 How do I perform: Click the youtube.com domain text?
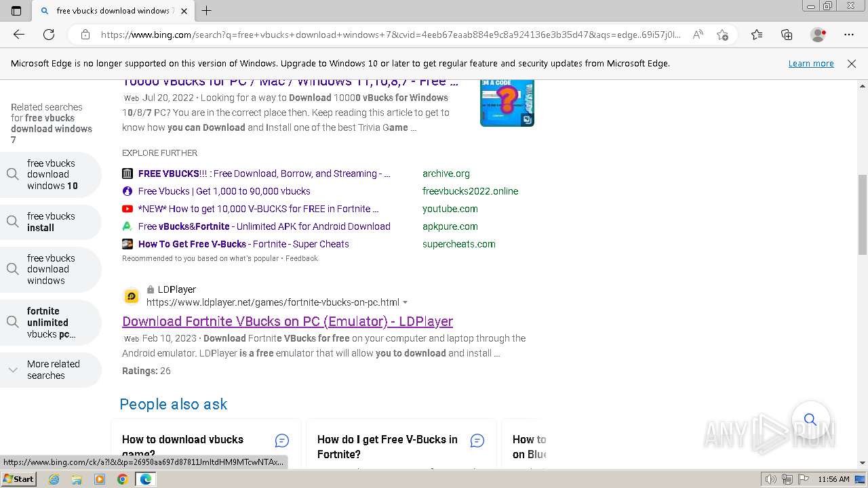[450, 209]
